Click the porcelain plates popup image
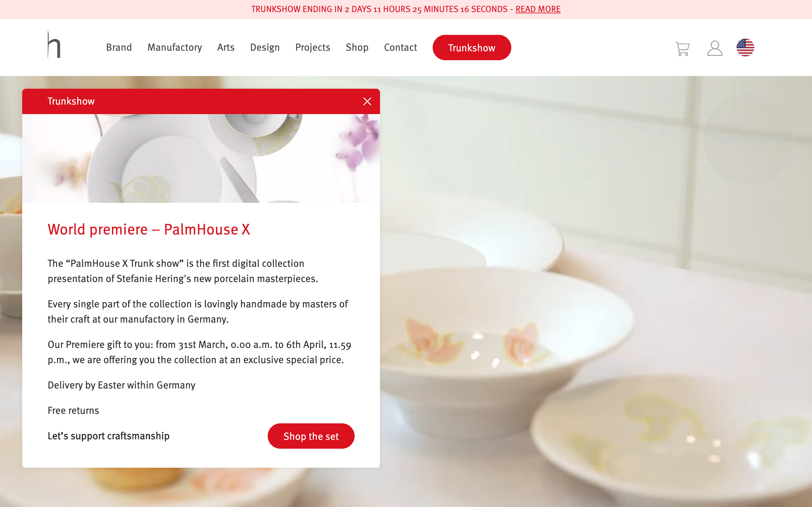812x507 pixels. [x=201, y=158]
